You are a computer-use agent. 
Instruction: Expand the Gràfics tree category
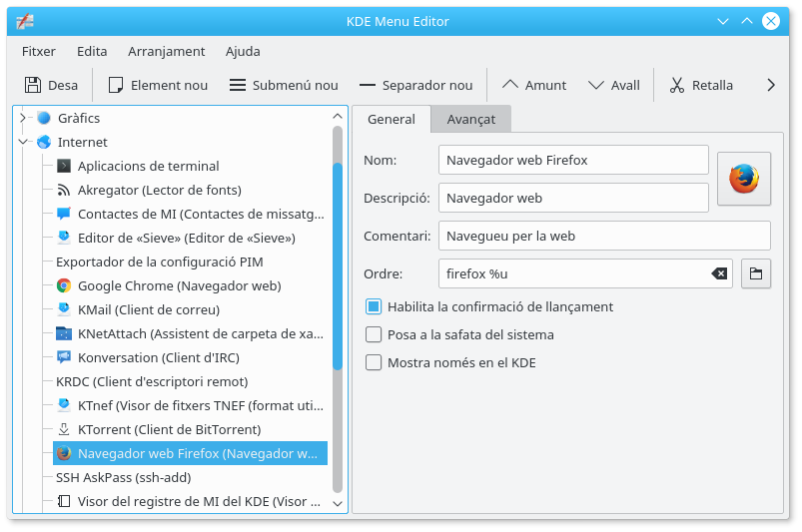pyautogui.click(x=22, y=118)
